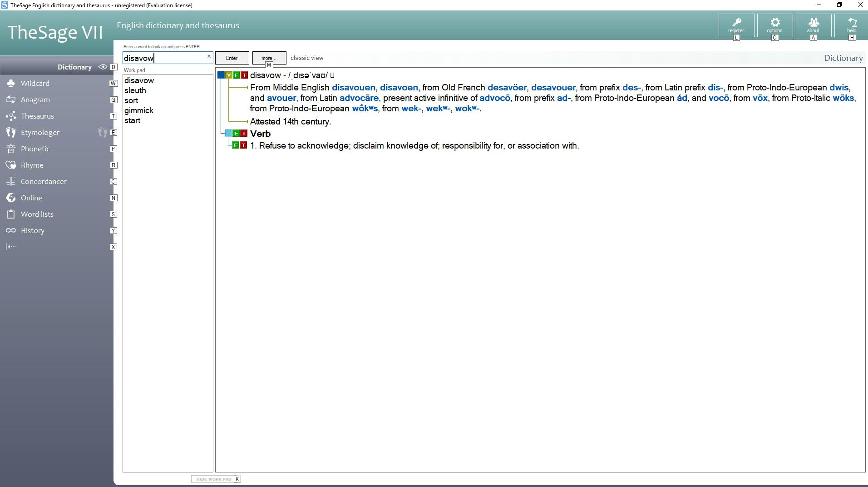Collapse the sidebar with the arrow icon
The height and width of the screenshot is (487, 868).
[x=11, y=247]
